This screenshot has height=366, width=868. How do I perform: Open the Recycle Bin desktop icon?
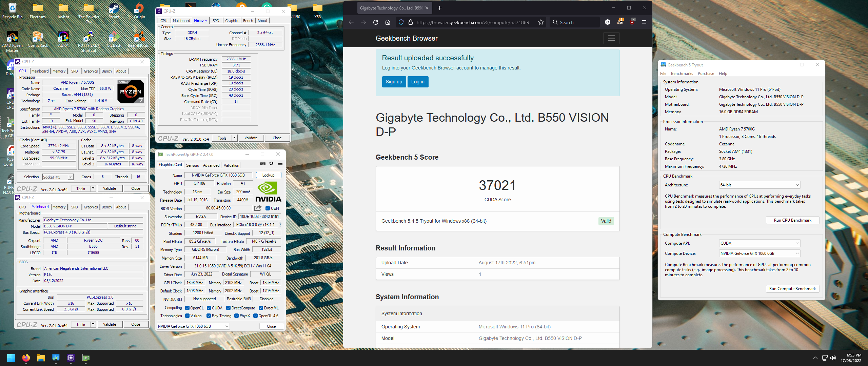(12, 11)
